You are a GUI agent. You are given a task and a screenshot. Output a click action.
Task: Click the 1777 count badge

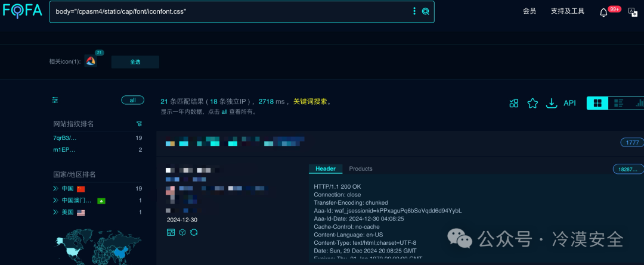(x=632, y=142)
